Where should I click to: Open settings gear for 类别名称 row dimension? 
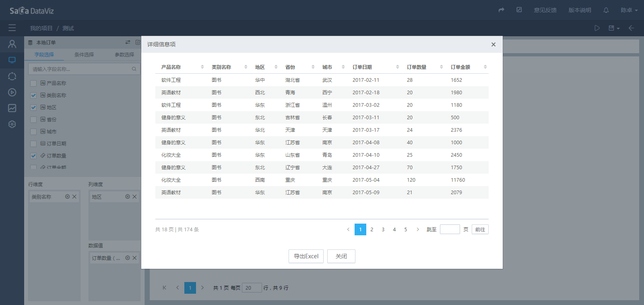[67, 197]
